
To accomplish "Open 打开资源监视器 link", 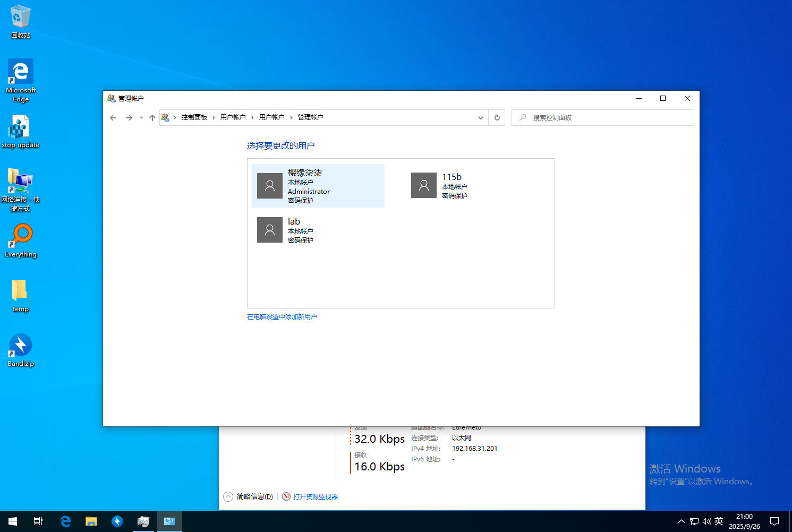I will [x=315, y=497].
